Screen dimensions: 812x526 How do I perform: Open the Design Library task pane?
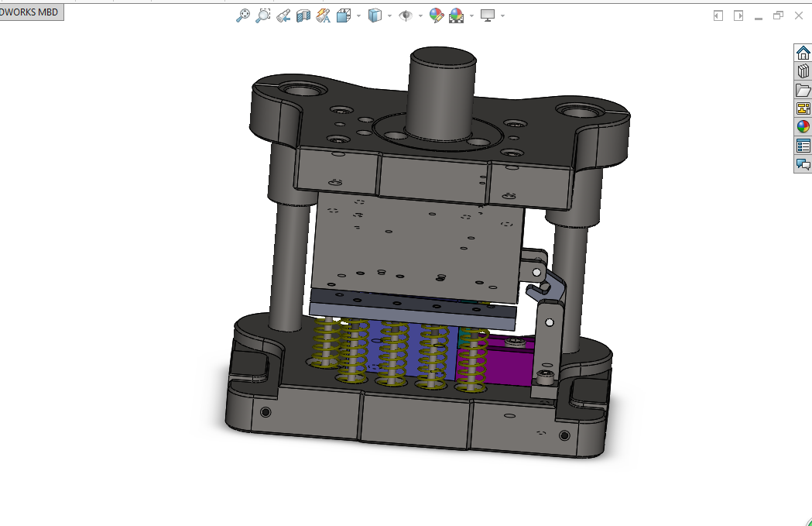pos(803,71)
